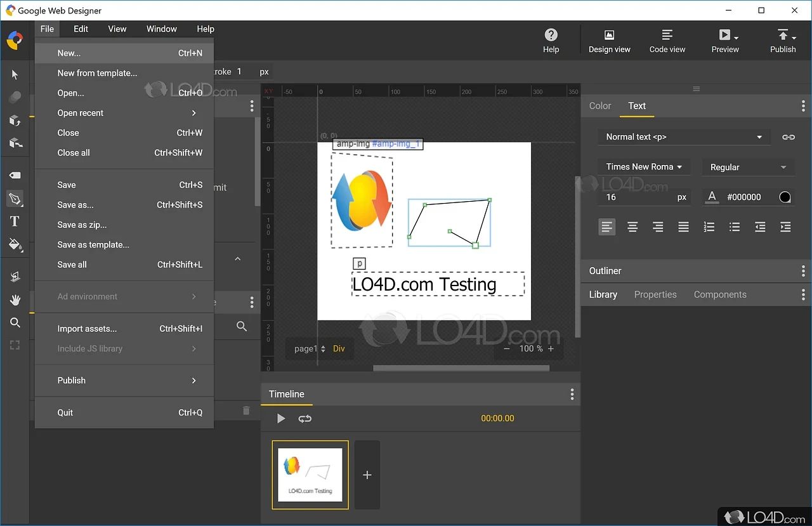Open the Normal text paragraph style dropdown
812x526 pixels.
683,137
